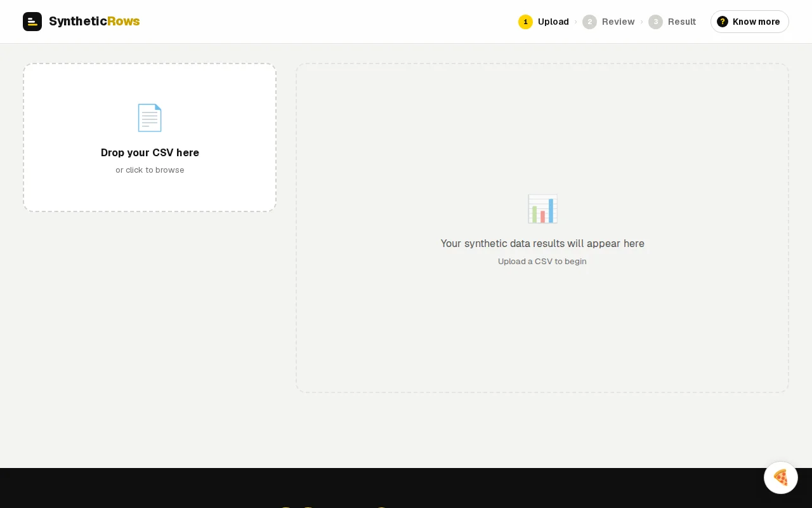Select step 3 Result

click(x=672, y=22)
